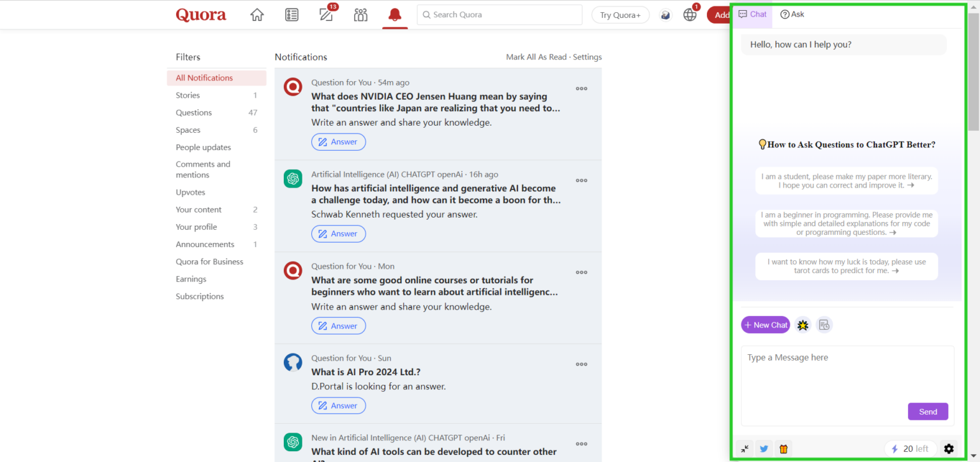Select the student paper prompt suggestion

[847, 181]
